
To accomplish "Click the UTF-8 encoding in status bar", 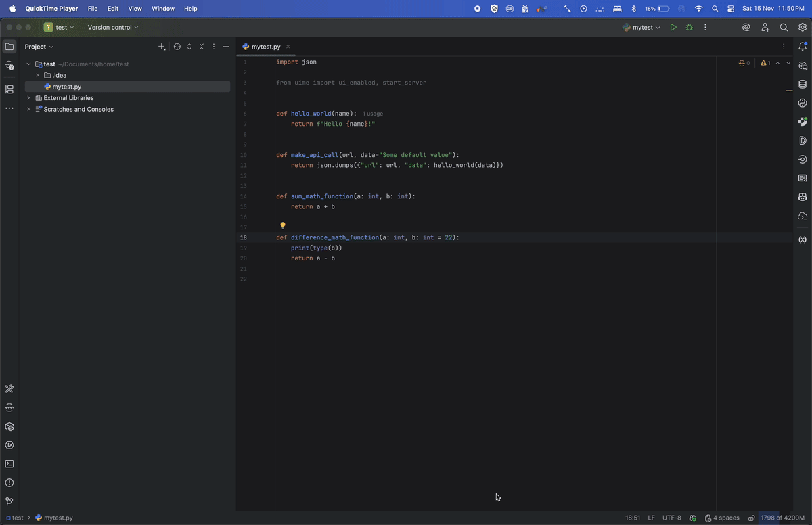I will tap(671, 518).
